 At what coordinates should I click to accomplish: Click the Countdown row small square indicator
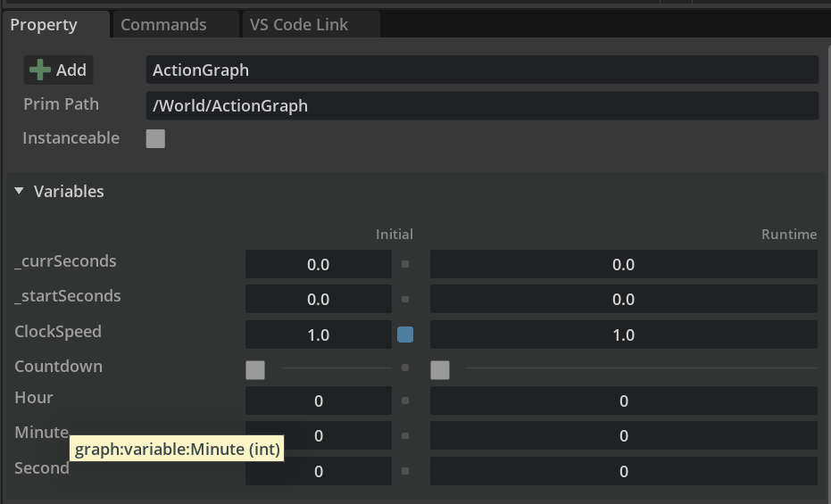(x=405, y=367)
